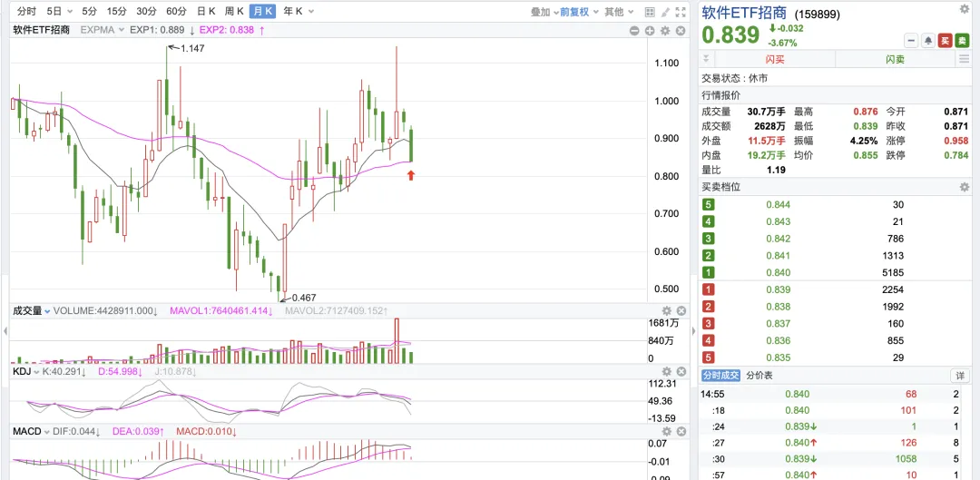Click the 1.147 high price marker
This screenshot has width=980, height=480.
click(x=191, y=47)
